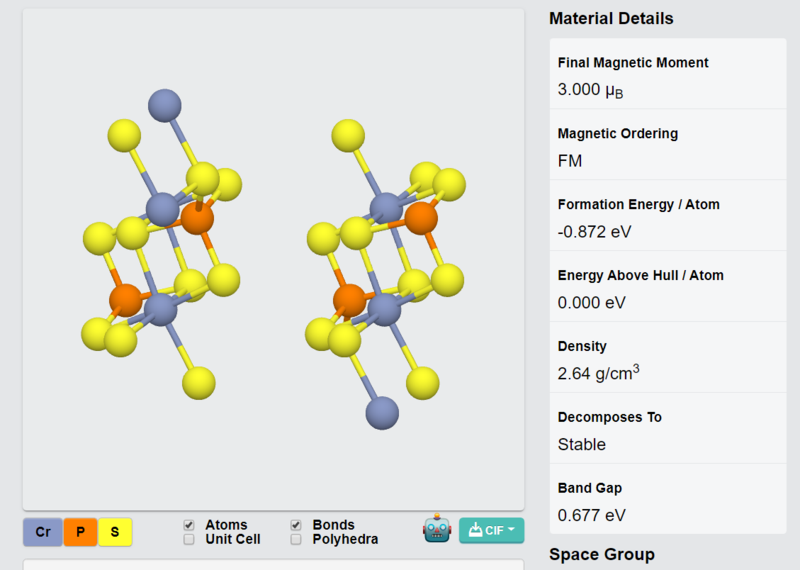Viewport: 800px width, 570px height.
Task: Uncheck the Atoms checkbox
Action: tap(189, 525)
